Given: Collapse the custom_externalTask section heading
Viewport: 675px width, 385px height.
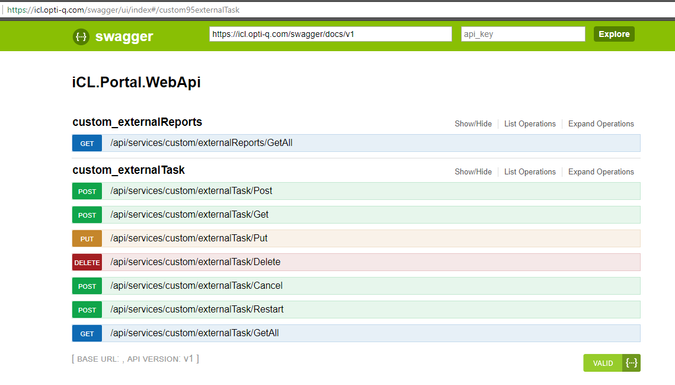Looking at the screenshot, I should [x=128, y=170].
